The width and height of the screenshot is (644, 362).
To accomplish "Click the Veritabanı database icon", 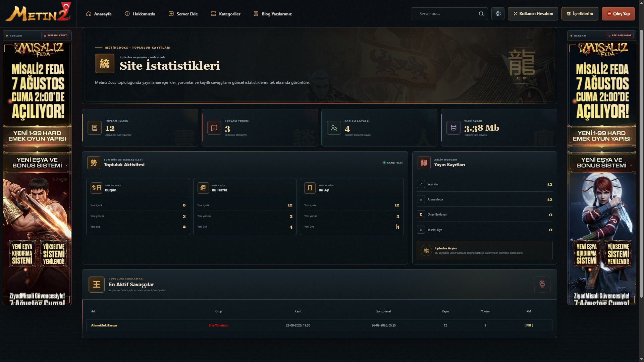I will point(453,128).
